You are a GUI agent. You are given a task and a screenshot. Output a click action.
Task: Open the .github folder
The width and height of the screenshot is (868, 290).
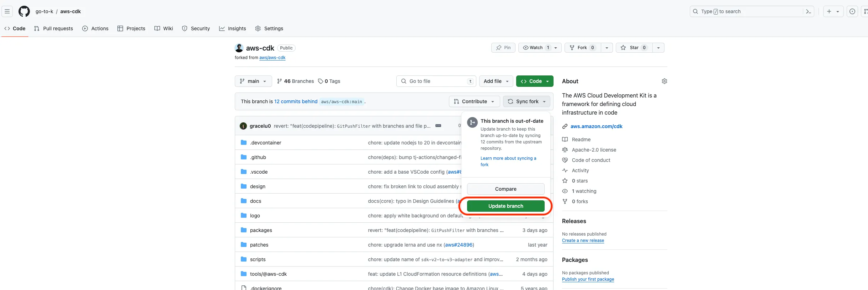point(258,157)
